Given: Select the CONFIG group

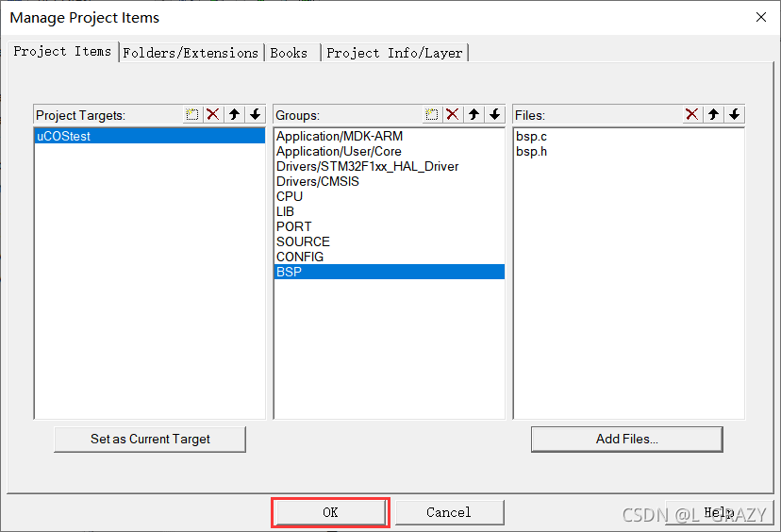Looking at the screenshot, I should [389, 257].
